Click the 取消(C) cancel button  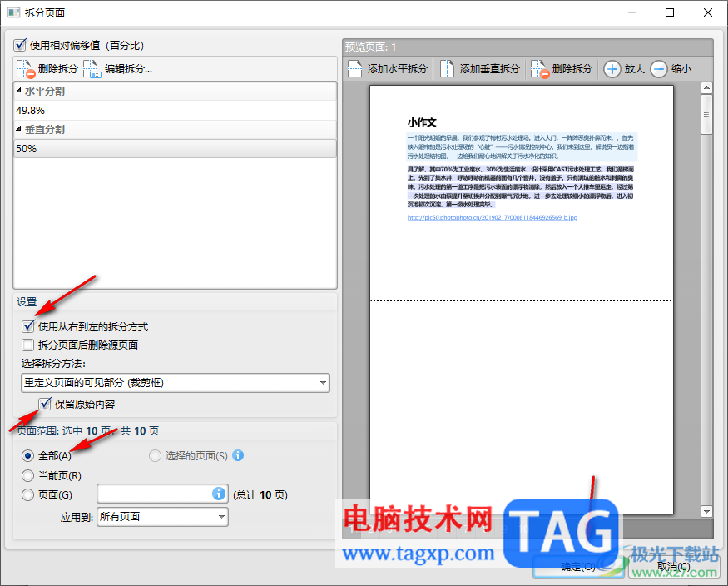click(x=674, y=567)
